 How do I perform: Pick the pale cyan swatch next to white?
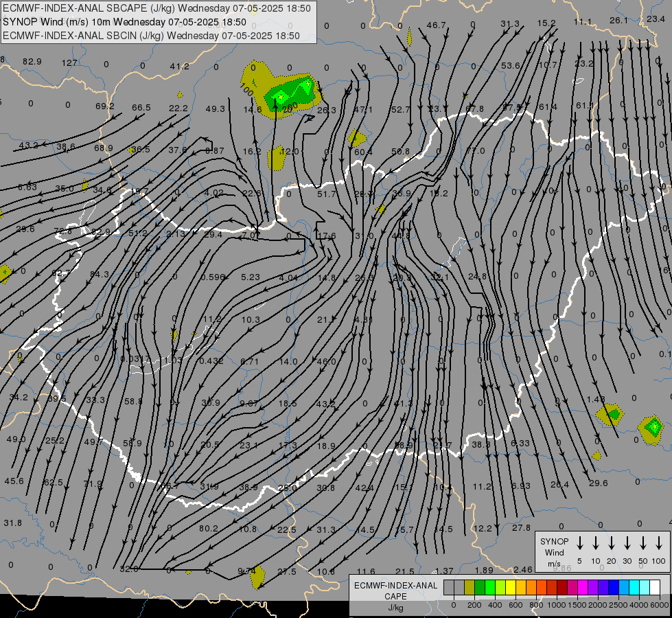pyautogui.click(x=644, y=588)
